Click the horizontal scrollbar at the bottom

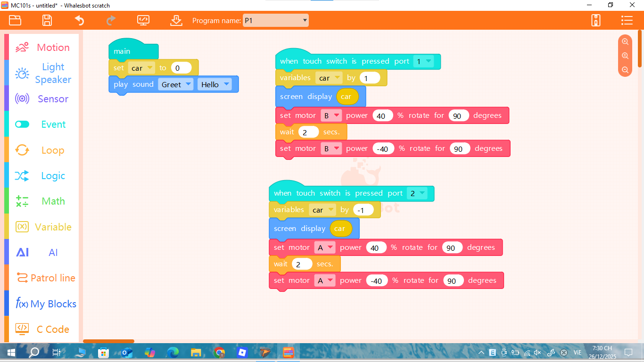109,341
